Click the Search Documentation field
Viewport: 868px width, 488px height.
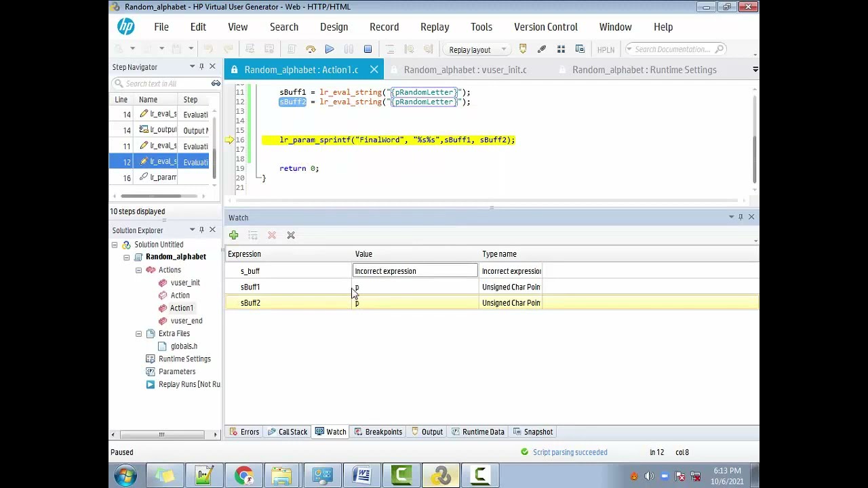click(x=675, y=49)
